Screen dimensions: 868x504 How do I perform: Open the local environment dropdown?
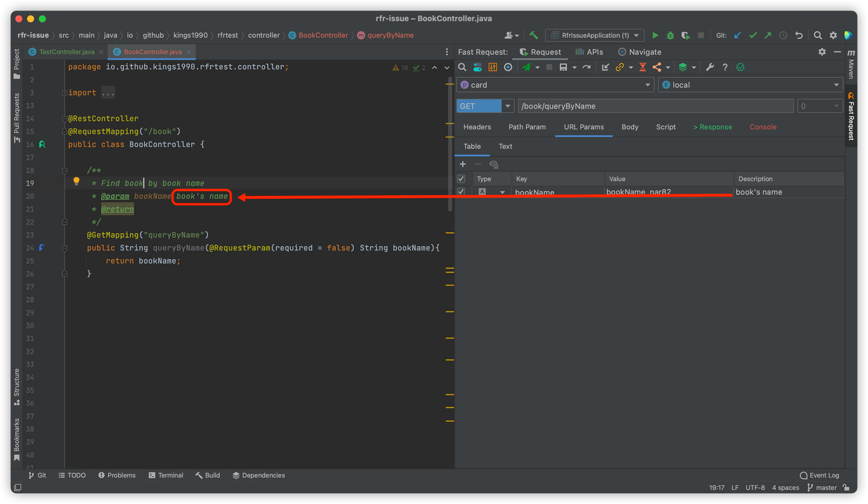click(x=836, y=84)
